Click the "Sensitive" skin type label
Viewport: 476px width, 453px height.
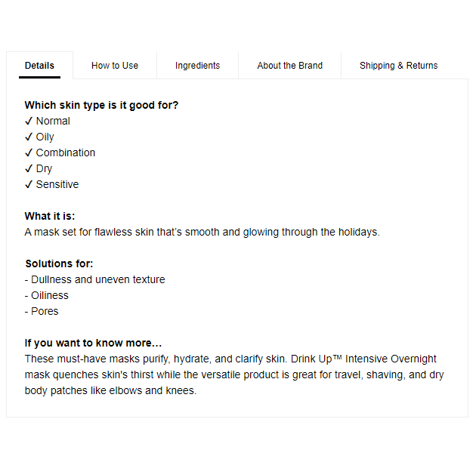coord(57,184)
